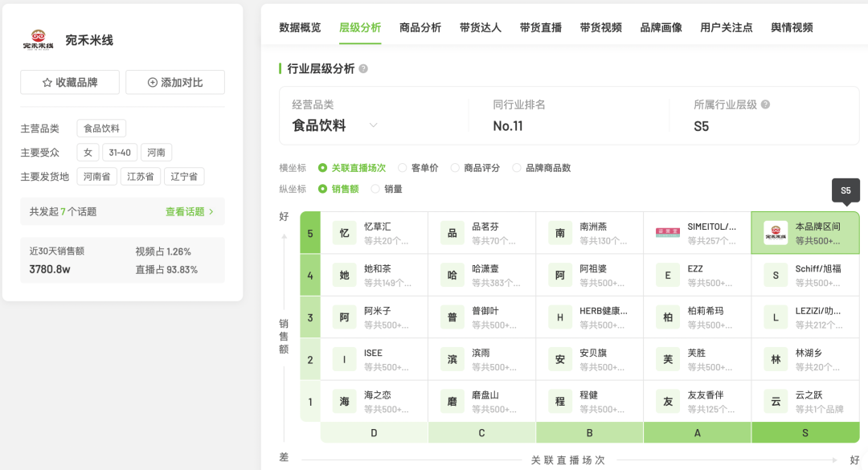Image resolution: width=868 pixels, height=470 pixels.
Task: Click the 3780.8w sales value
Action: [50, 270]
